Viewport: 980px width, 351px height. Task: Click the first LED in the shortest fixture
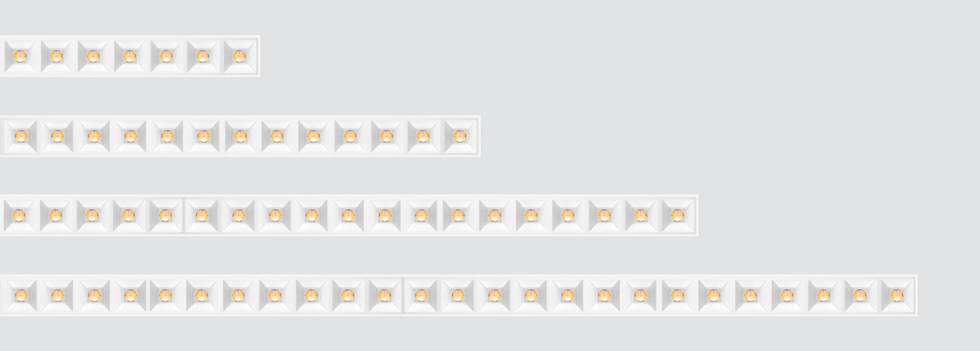[20, 56]
